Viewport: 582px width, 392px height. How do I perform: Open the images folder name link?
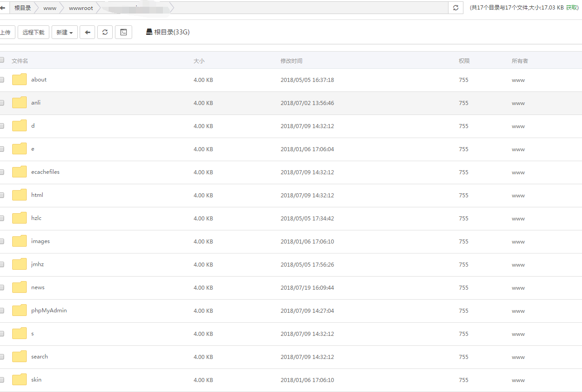pyautogui.click(x=40, y=241)
